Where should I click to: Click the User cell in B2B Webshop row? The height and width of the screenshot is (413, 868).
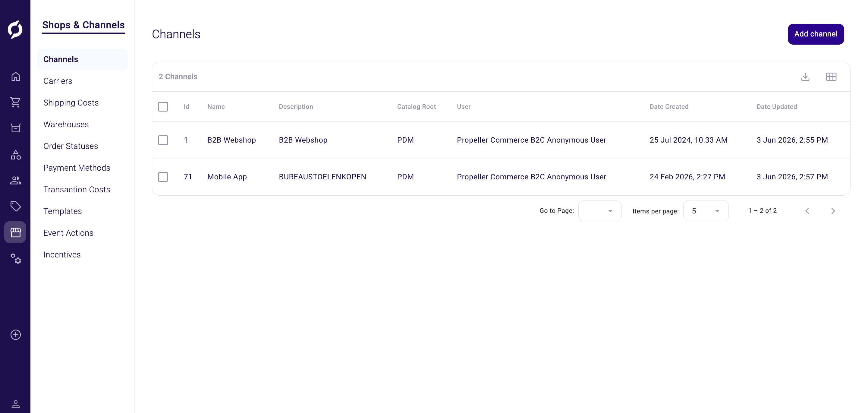531,140
